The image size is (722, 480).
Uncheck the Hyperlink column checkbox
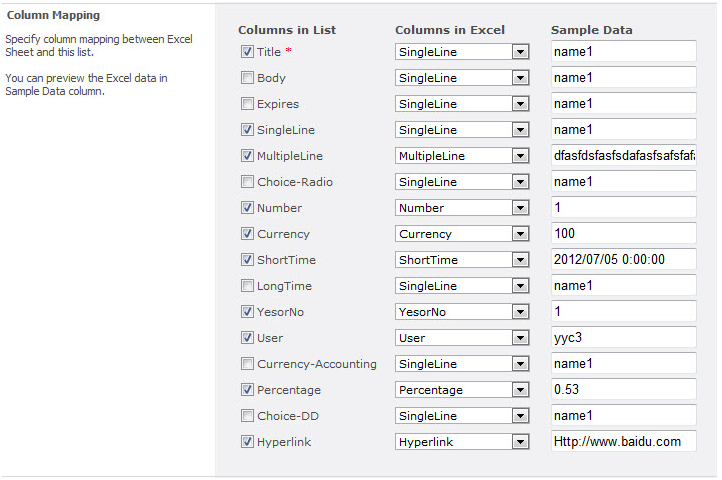[x=247, y=442]
